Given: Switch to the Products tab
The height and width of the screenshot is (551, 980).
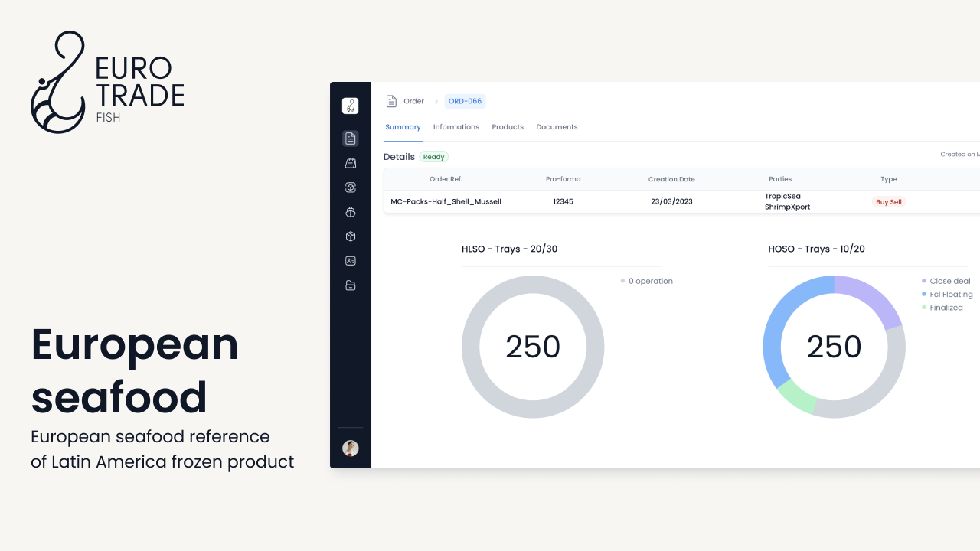Looking at the screenshot, I should pyautogui.click(x=508, y=127).
